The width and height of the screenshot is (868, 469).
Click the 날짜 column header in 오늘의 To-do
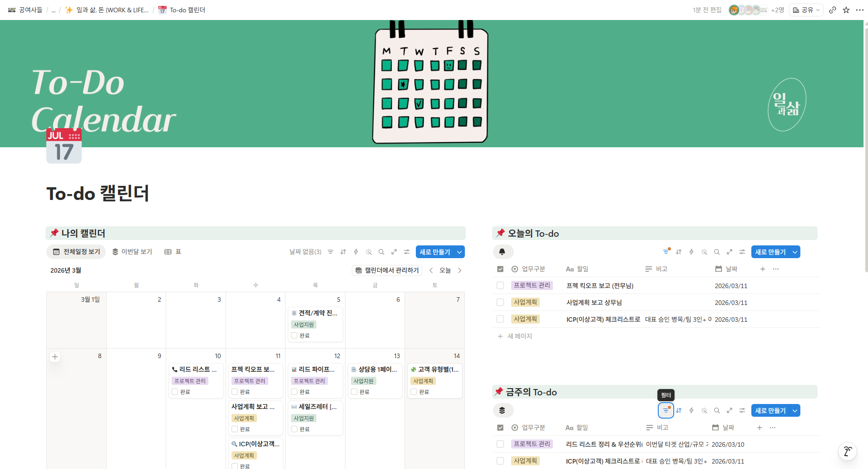tap(726, 269)
